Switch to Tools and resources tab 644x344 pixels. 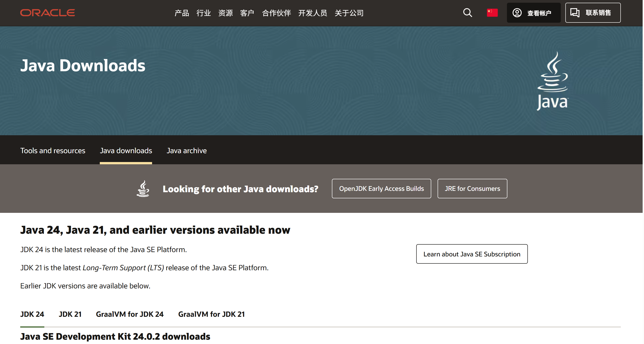(53, 150)
